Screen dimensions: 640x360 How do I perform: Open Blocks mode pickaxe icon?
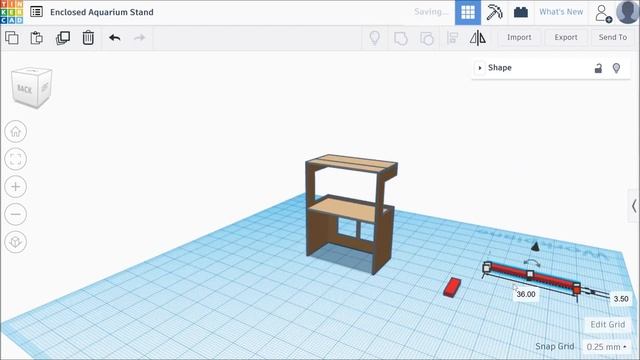pos(494,12)
